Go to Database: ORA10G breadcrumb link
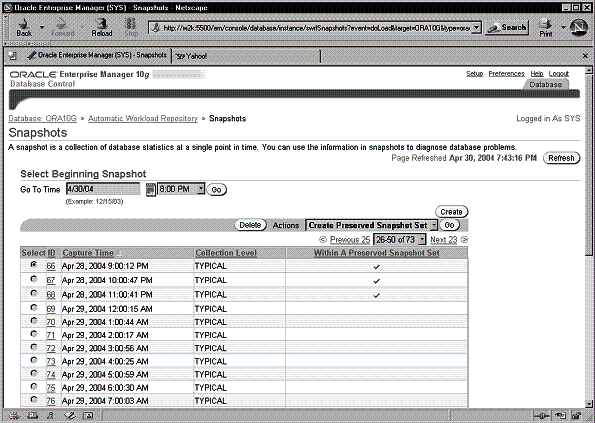 point(42,118)
